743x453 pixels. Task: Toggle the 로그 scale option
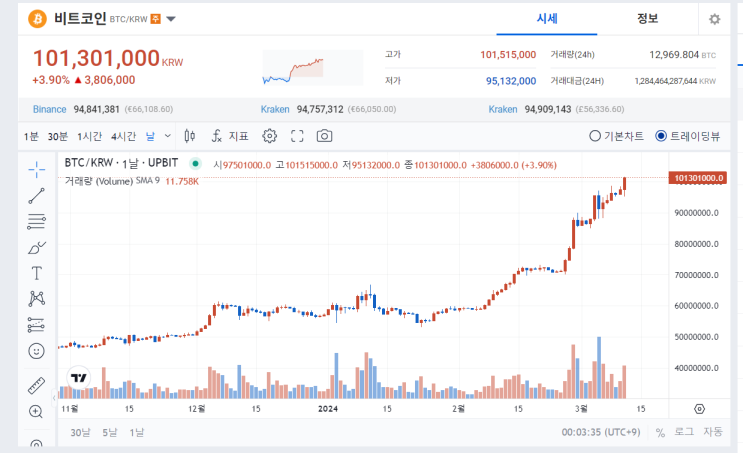pyautogui.click(x=684, y=432)
